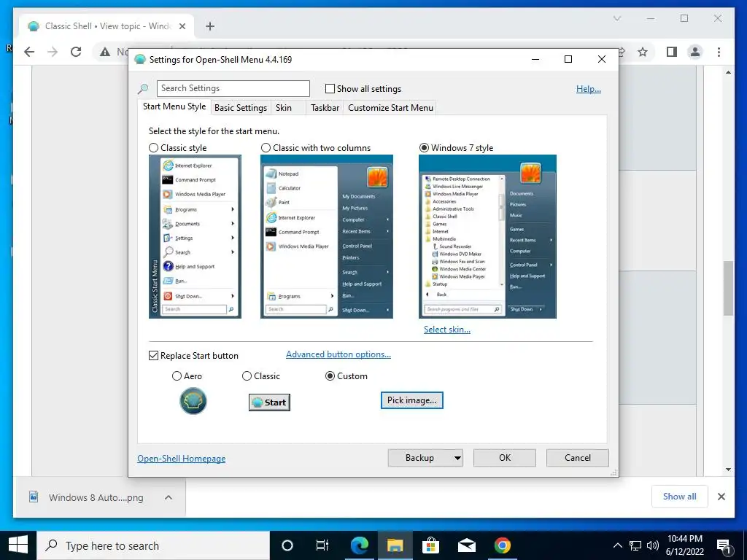Viewport: 747px width, 560px height.
Task: Open the Customize Start Menu tab
Action: coord(391,108)
